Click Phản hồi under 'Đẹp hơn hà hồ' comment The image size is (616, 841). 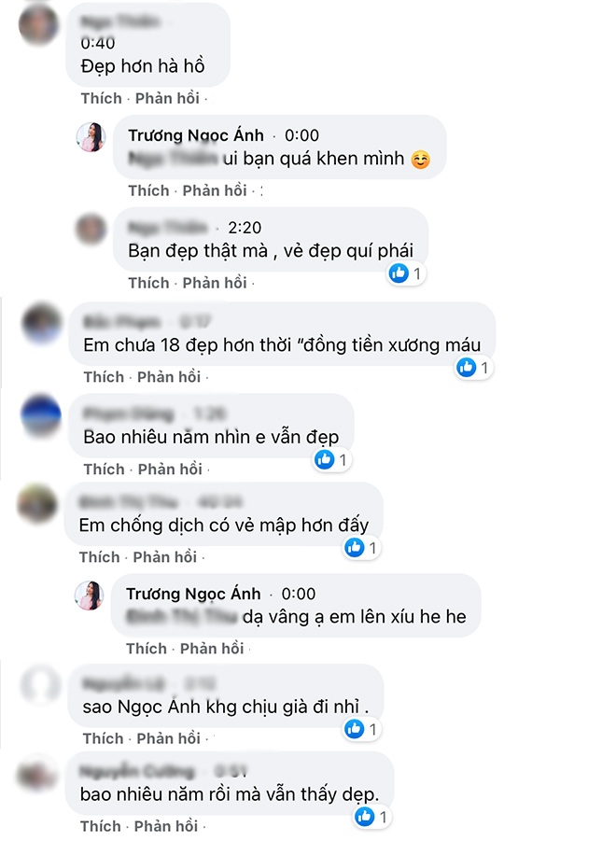(x=167, y=98)
